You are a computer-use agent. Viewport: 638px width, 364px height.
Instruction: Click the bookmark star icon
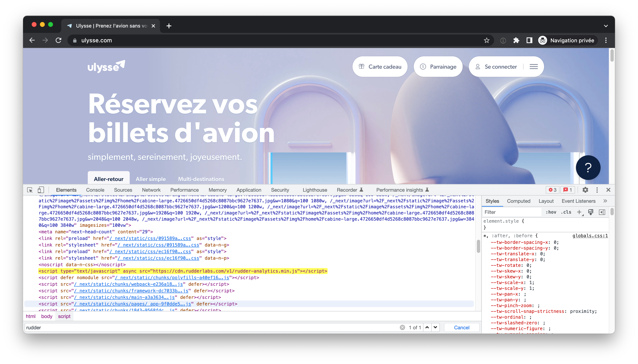[487, 40]
